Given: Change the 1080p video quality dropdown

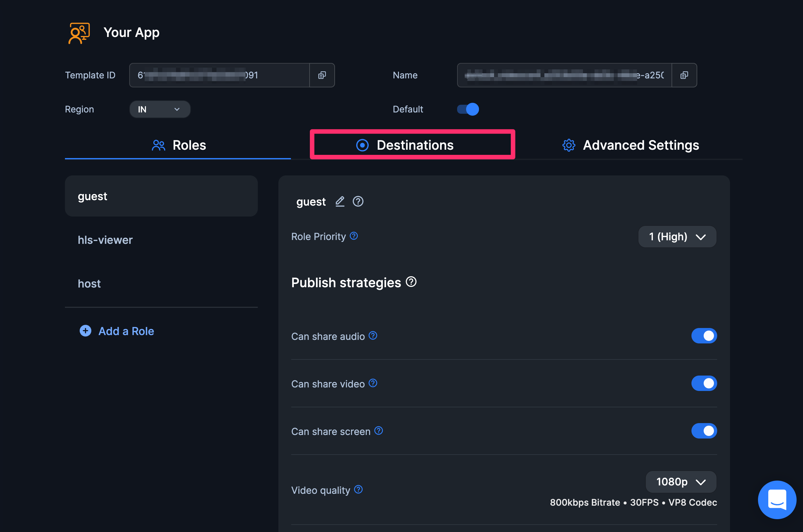Looking at the screenshot, I should (681, 482).
